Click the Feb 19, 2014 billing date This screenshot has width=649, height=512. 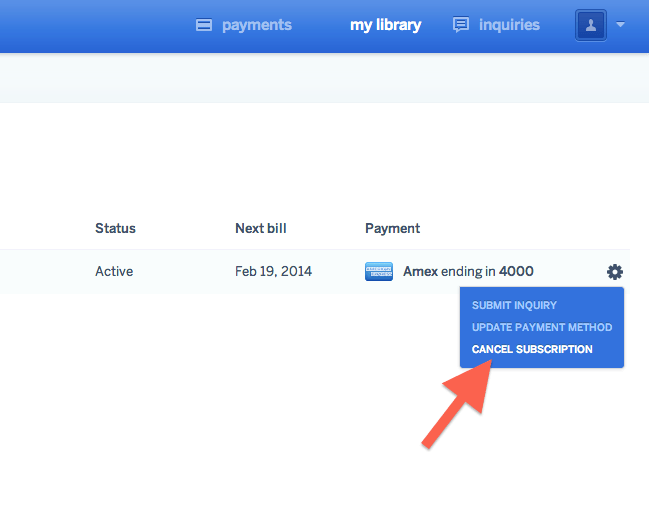click(273, 271)
